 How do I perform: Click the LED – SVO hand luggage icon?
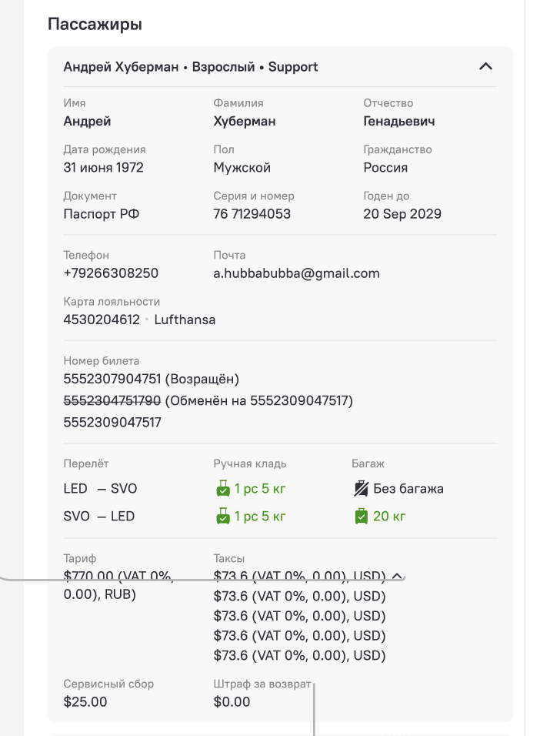pos(223,489)
